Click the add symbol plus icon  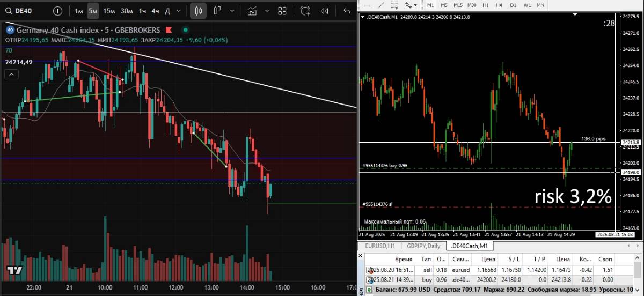coord(58,11)
